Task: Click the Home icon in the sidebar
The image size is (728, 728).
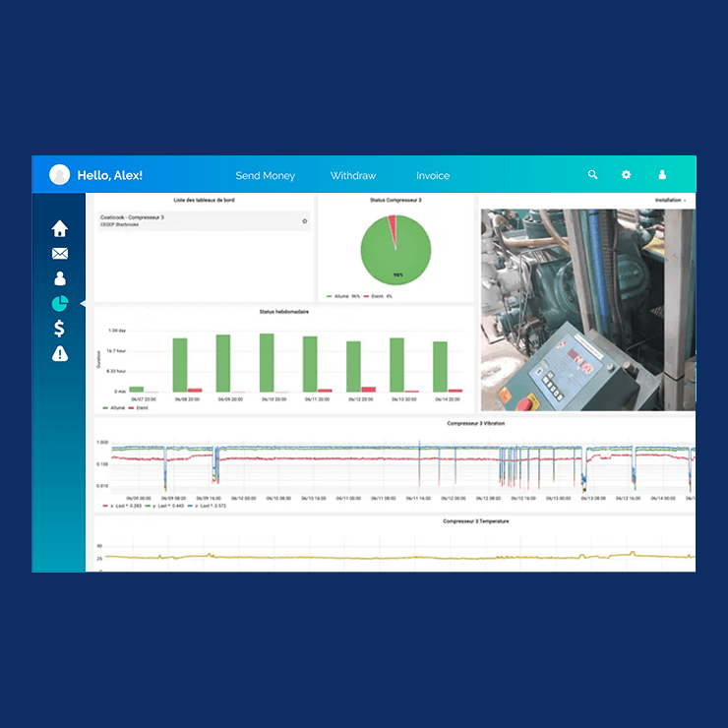Action: (60, 228)
